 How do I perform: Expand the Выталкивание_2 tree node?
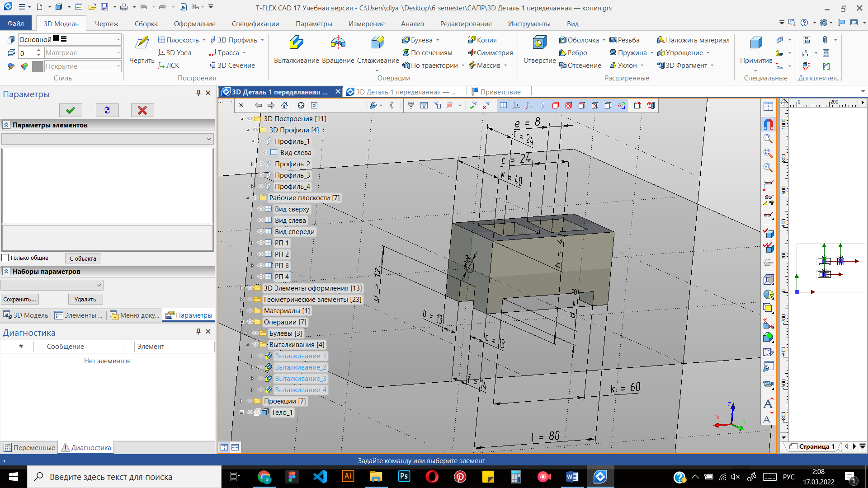click(x=253, y=367)
